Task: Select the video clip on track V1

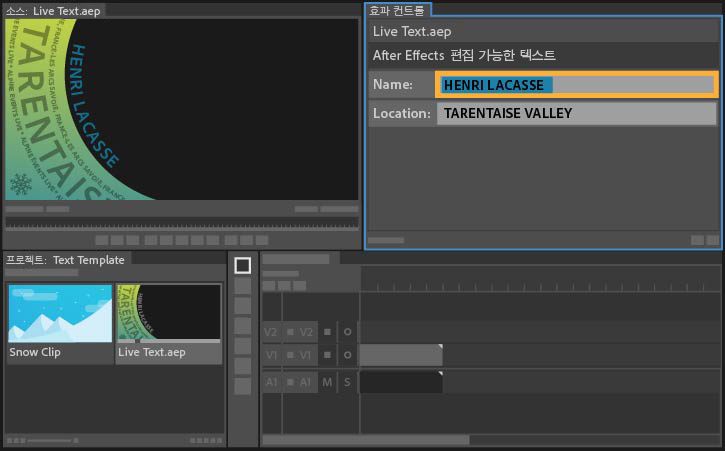Action: click(x=401, y=355)
